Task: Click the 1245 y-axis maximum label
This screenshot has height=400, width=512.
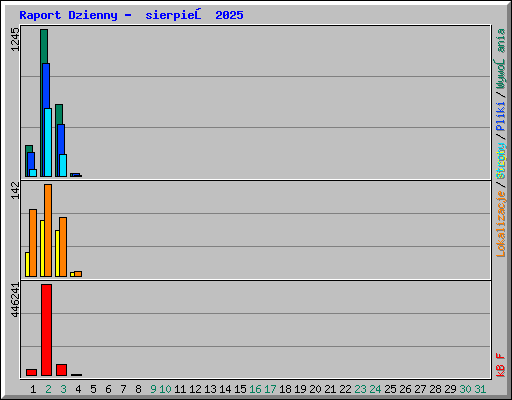Action: (15, 39)
